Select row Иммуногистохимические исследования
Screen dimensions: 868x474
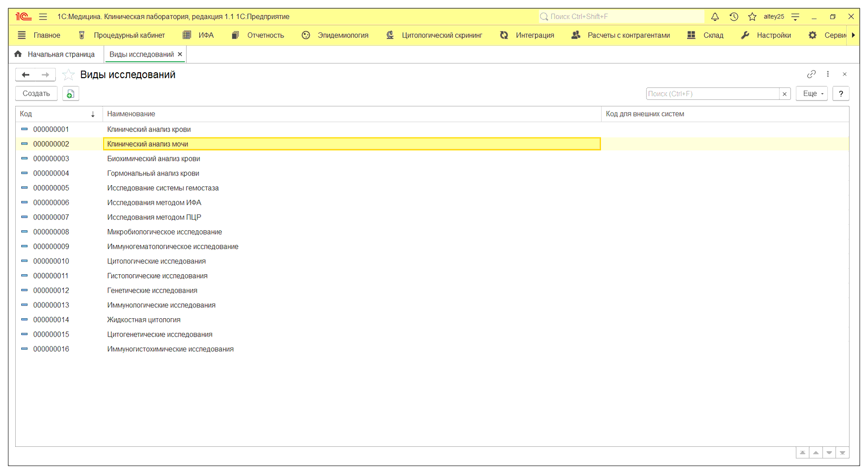[x=432, y=349]
